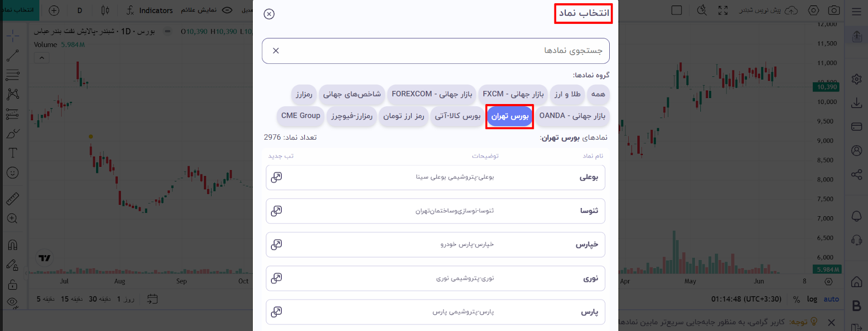The width and height of the screenshot is (868, 331).
Task: Choose the XABCD pattern tool
Action: tap(12, 94)
